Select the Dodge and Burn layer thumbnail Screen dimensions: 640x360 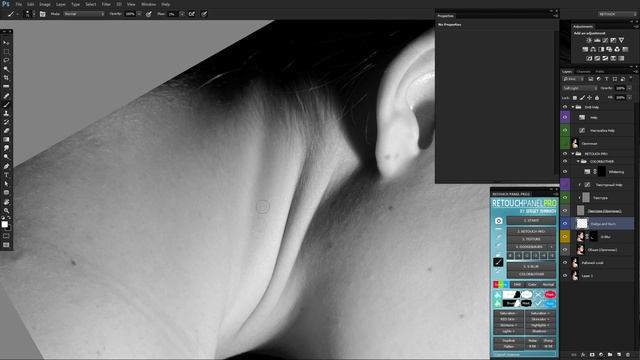click(581, 223)
